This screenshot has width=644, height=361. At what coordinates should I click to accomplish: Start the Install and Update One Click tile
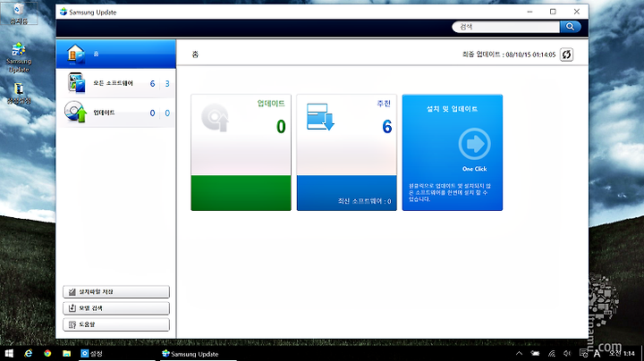click(x=453, y=153)
